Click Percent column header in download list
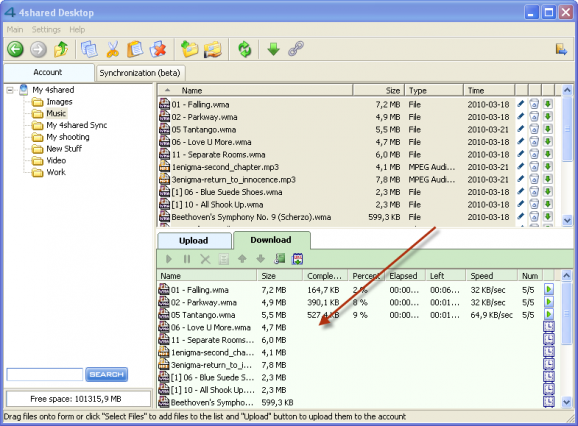This screenshot has height=426, width=578. click(x=366, y=276)
